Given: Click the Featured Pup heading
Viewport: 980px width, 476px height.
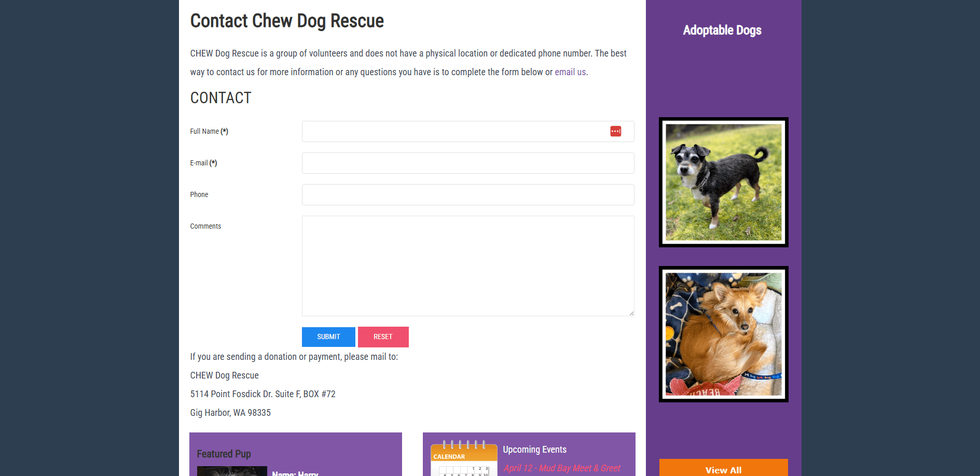Looking at the screenshot, I should coord(224,454).
